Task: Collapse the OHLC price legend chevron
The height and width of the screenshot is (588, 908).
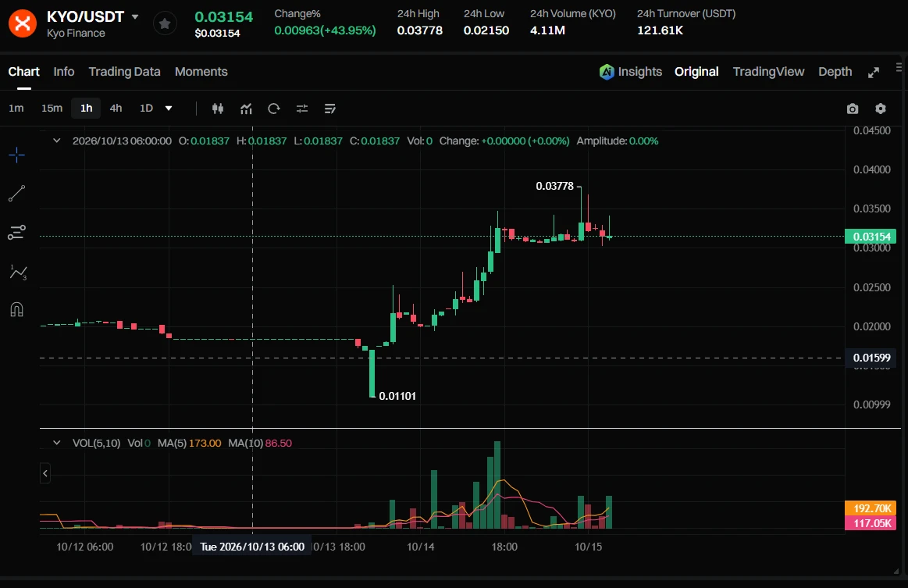Action: (57, 141)
